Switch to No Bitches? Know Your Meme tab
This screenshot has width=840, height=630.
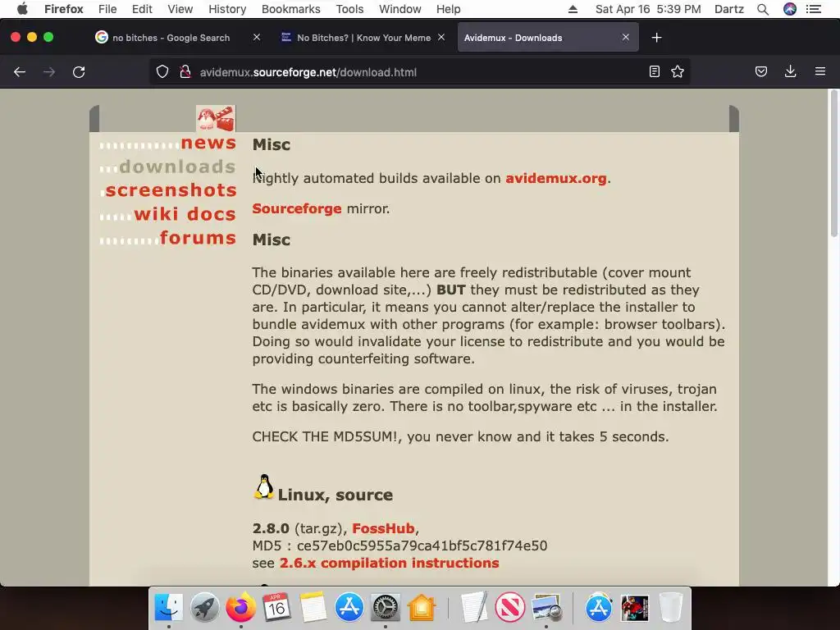363,38
